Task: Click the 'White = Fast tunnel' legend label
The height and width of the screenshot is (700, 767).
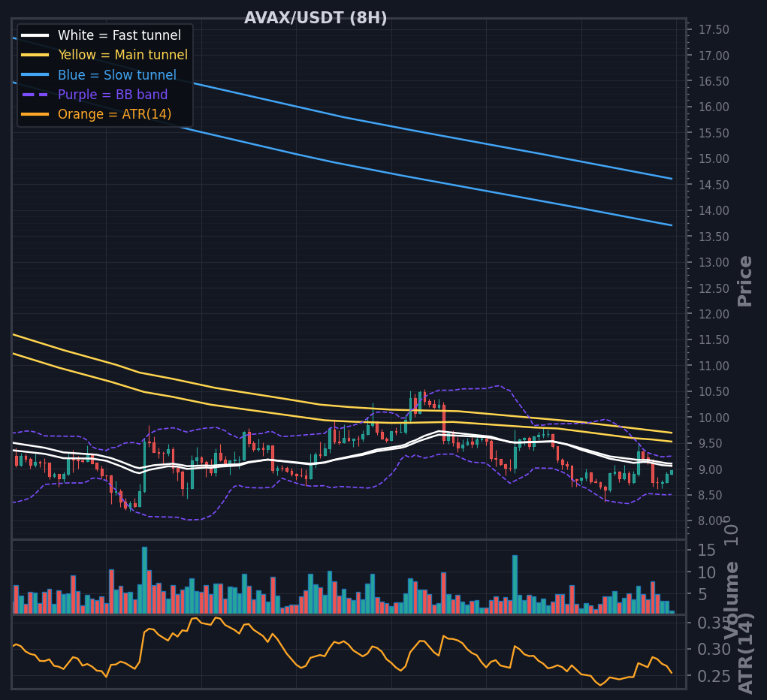Action: (119, 35)
